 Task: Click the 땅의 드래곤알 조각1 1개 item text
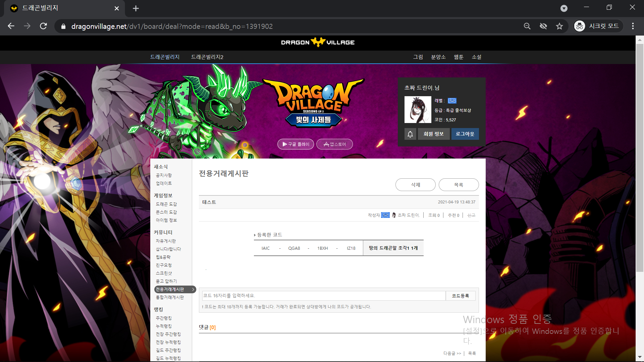(x=393, y=248)
